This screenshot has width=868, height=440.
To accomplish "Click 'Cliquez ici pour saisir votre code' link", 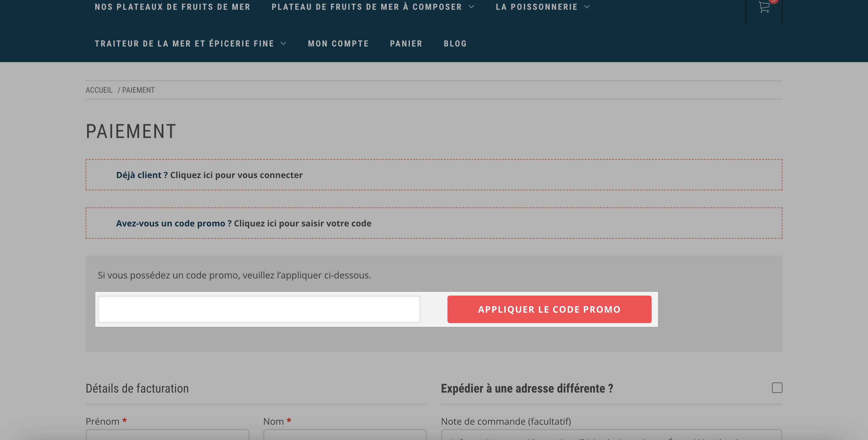I will pos(303,223).
